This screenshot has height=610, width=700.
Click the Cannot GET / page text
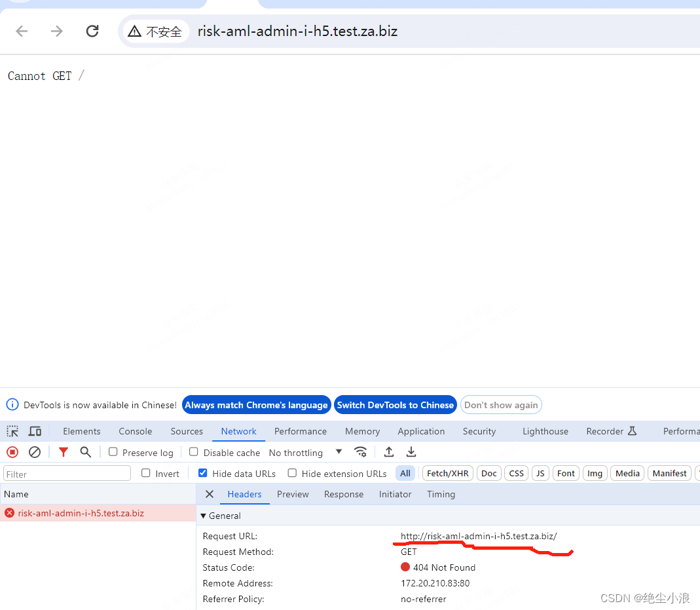(46, 76)
